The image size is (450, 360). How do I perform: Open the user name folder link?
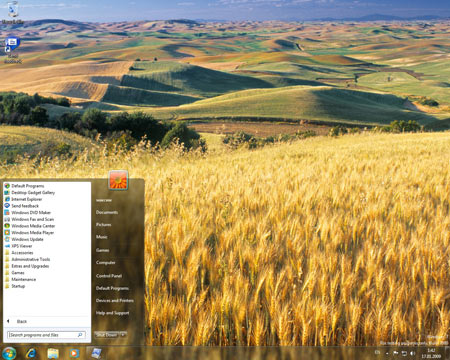[x=104, y=200]
